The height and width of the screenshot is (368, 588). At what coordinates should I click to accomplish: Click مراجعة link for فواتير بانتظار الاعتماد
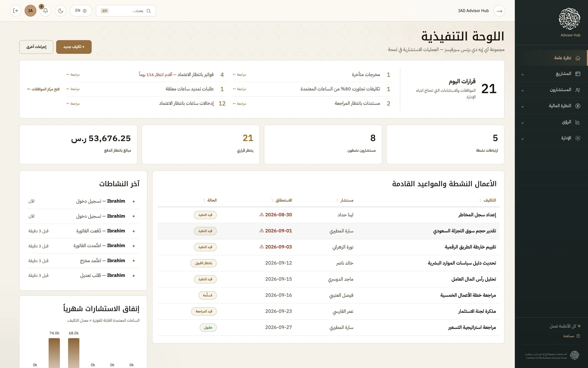click(x=73, y=75)
